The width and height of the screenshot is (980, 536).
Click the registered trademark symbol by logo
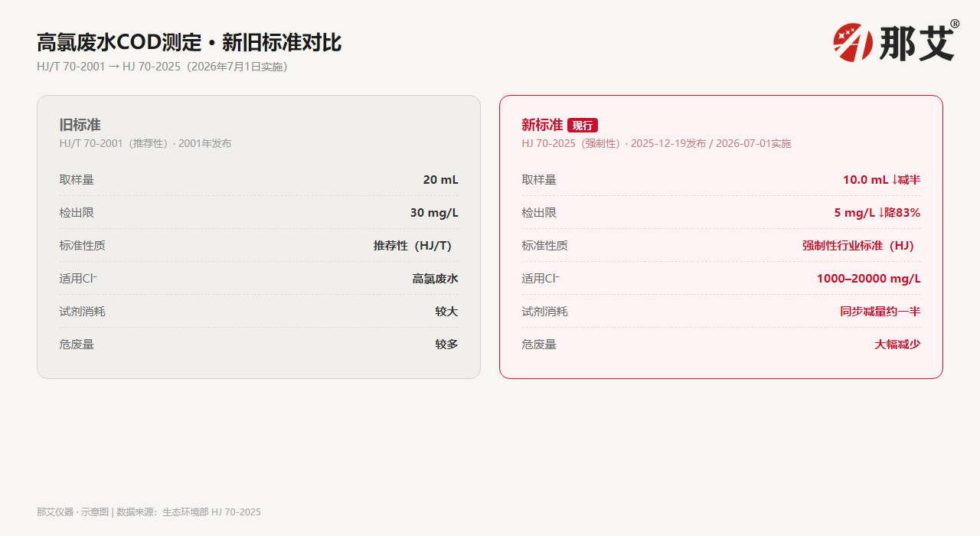[955, 24]
